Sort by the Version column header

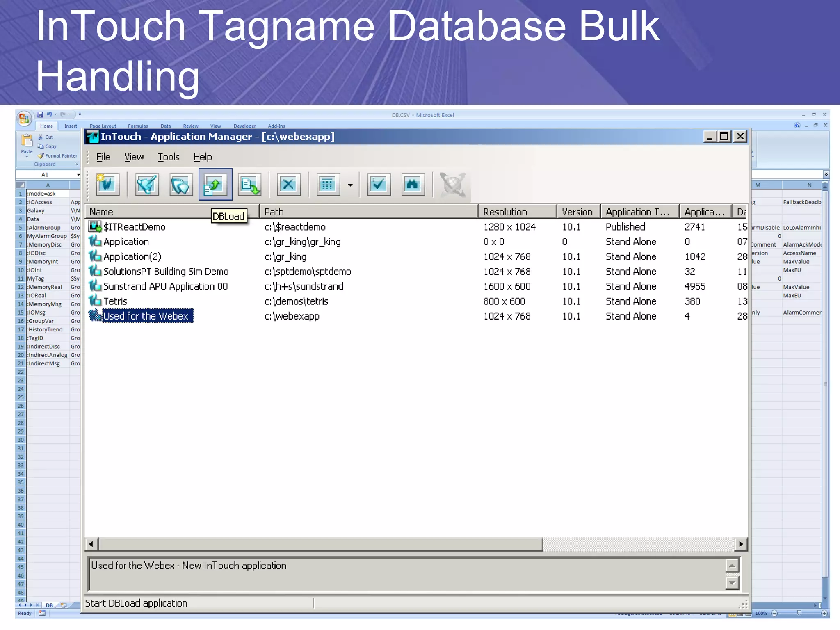point(579,212)
